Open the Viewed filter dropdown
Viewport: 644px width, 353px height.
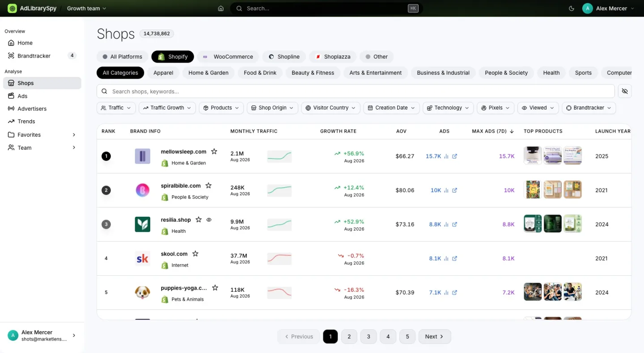coord(538,108)
